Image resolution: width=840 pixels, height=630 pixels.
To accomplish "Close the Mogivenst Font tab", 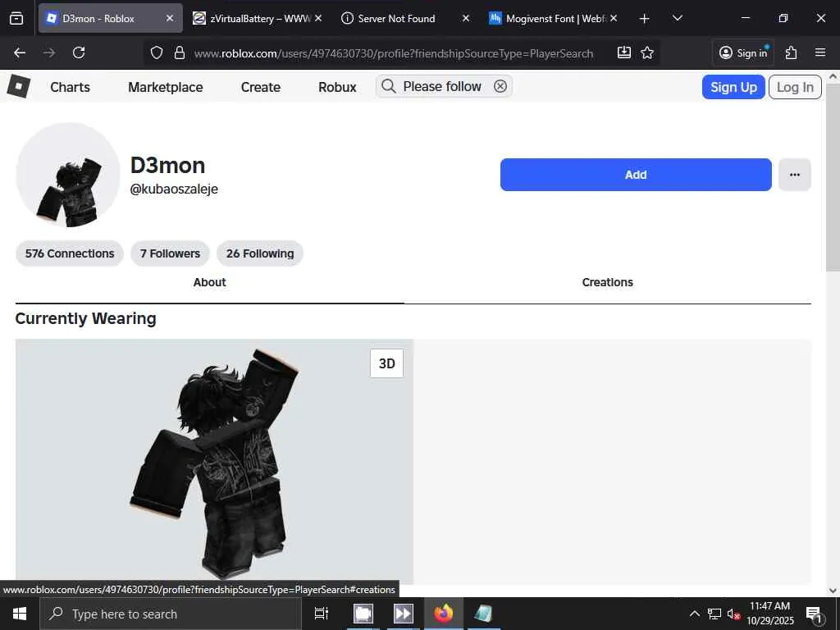I will (x=614, y=18).
